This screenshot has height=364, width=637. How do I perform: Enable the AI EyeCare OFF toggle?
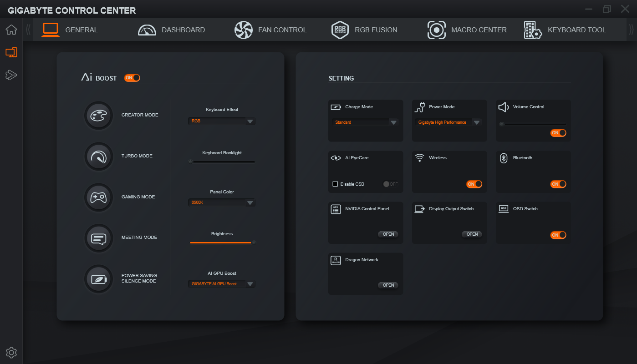[x=391, y=184]
